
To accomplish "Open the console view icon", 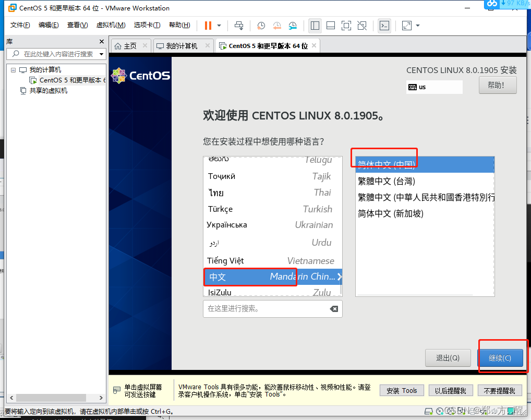I will (384, 26).
